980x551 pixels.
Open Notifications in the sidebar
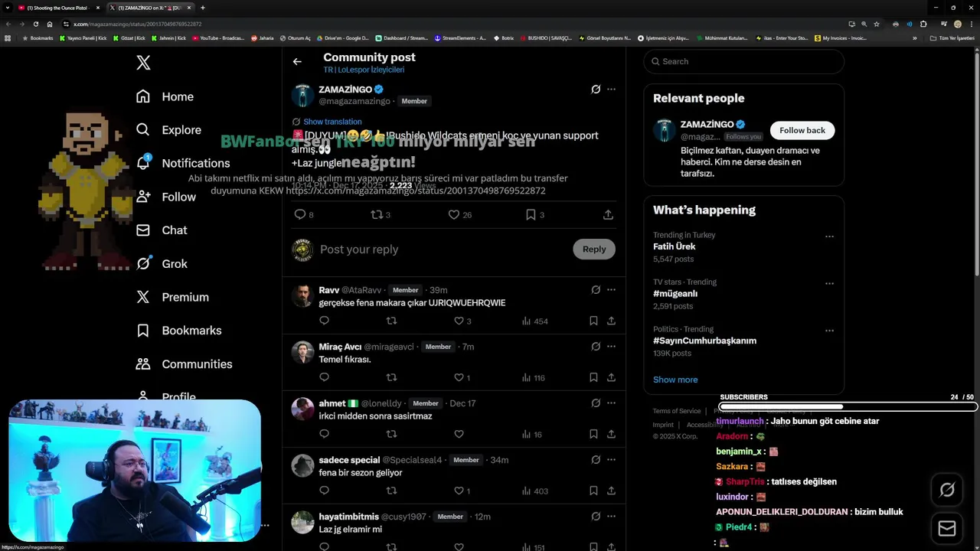click(182, 163)
